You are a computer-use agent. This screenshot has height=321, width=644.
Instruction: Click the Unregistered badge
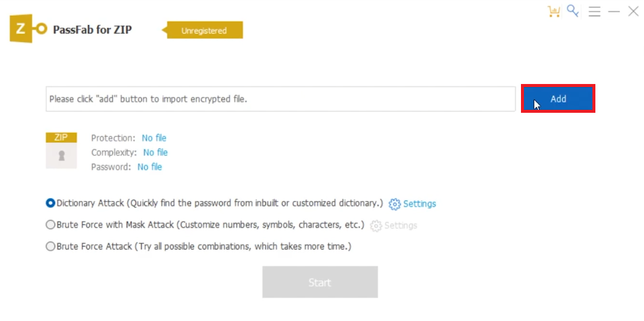[204, 31]
